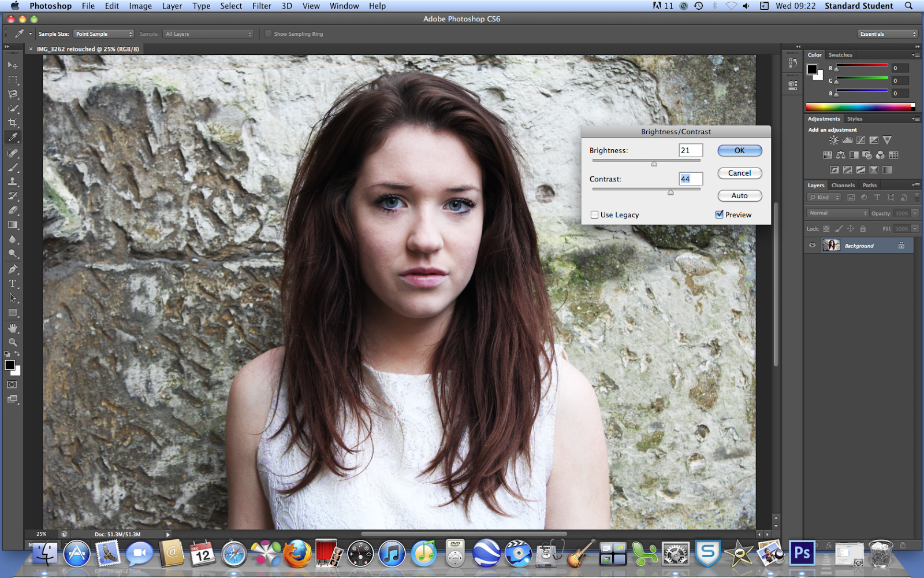This screenshot has width=924, height=578.
Task: Open the Essentials workspace dropdown
Action: [x=888, y=34]
